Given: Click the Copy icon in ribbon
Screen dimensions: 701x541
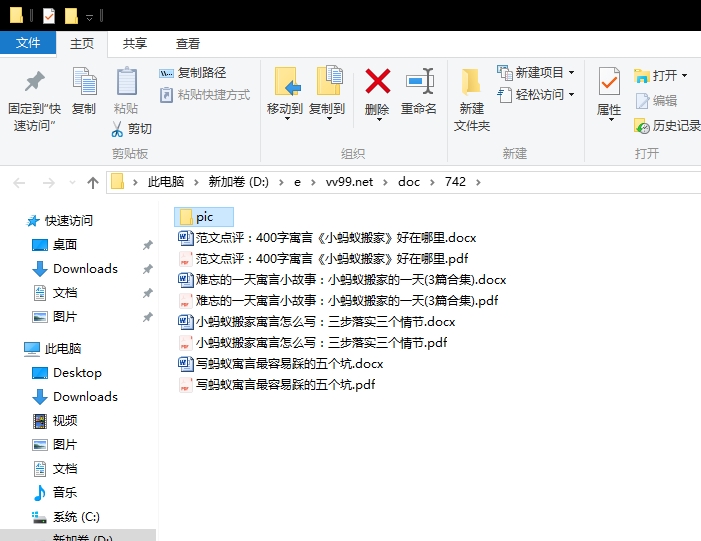Looking at the screenshot, I should pos(84,81).
